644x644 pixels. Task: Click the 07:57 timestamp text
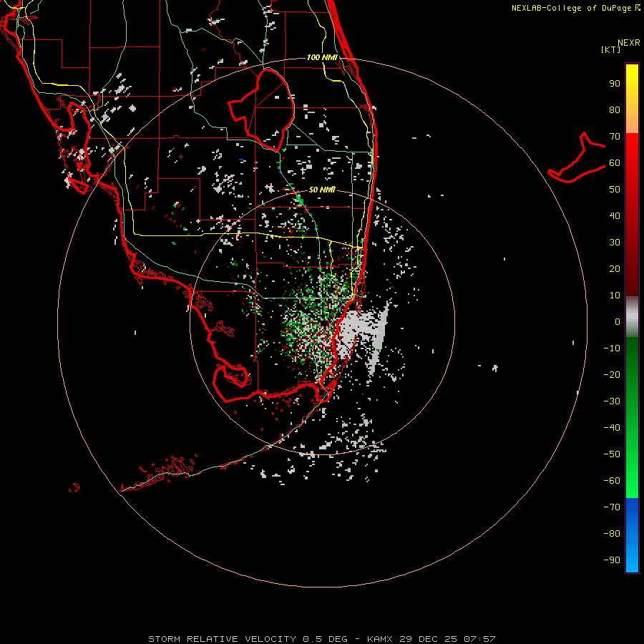pyautogui.click(x=479, y=639)
